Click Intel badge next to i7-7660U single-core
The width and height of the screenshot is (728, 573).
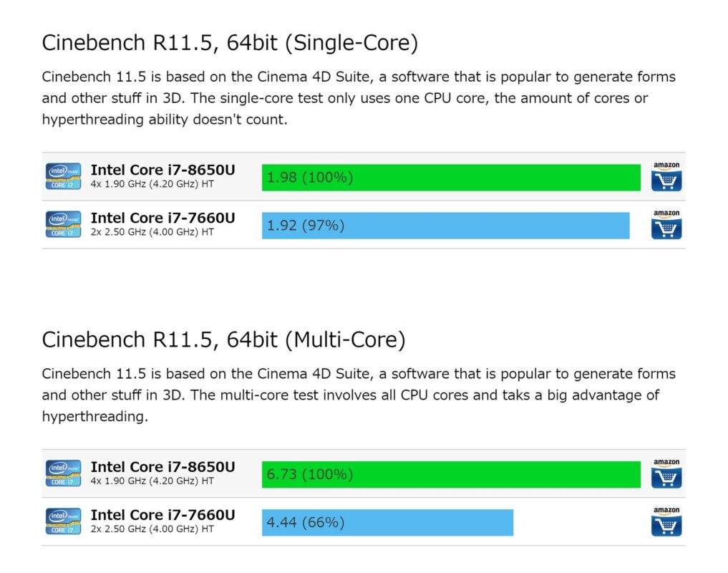click(63, 224)
